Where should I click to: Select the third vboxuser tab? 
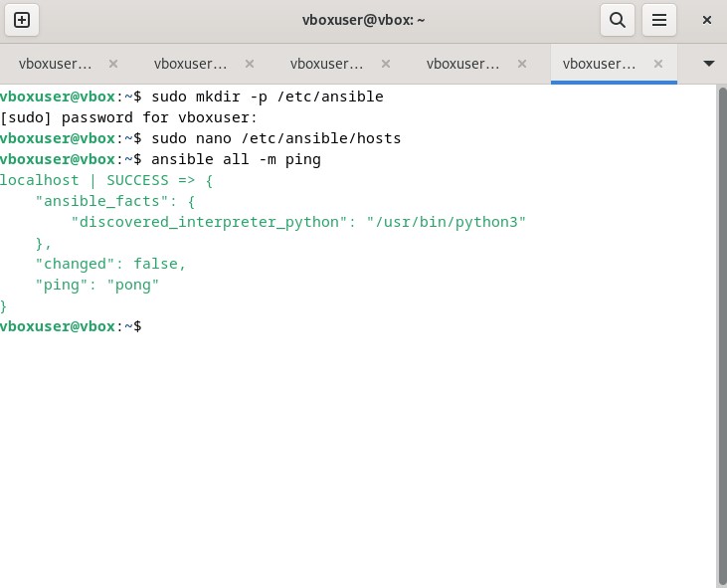[326, 64]
